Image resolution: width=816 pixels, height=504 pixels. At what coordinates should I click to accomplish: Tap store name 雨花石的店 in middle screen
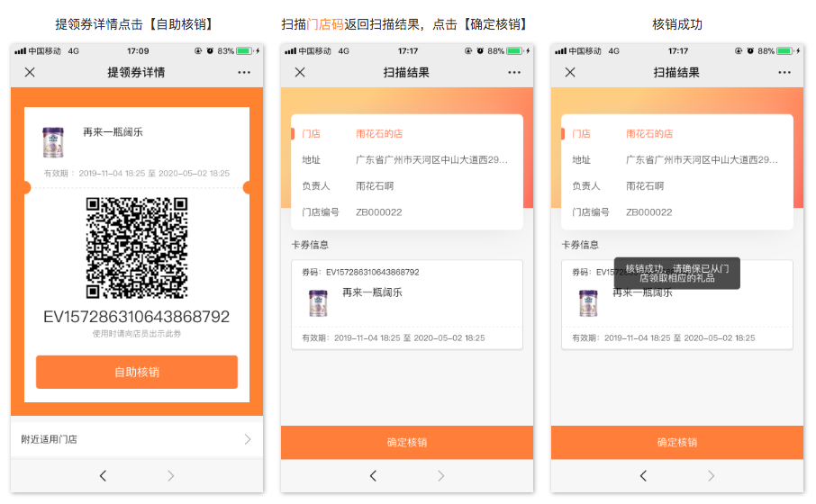click(x=379, y=134)
